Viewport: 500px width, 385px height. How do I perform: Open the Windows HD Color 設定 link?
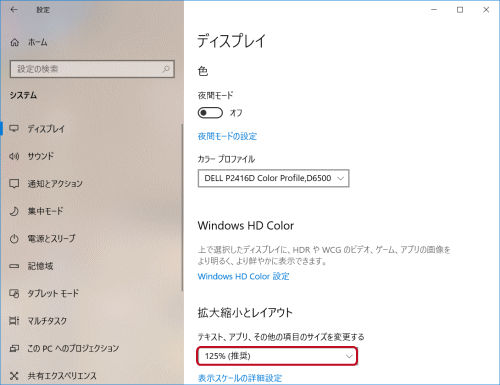[243, 277]
